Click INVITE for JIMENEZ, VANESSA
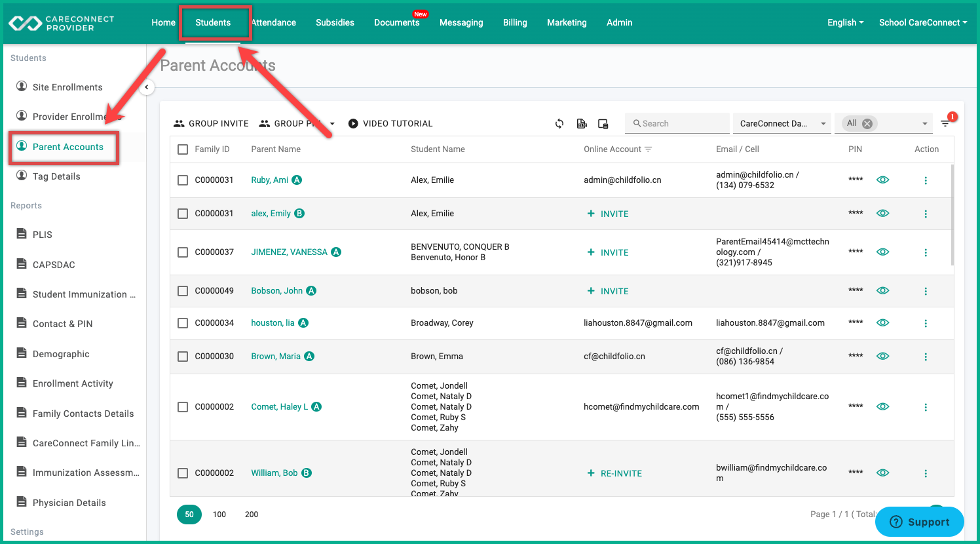This screenshot has width=980, height=544. pyautogui.click(x=608, y=252)
